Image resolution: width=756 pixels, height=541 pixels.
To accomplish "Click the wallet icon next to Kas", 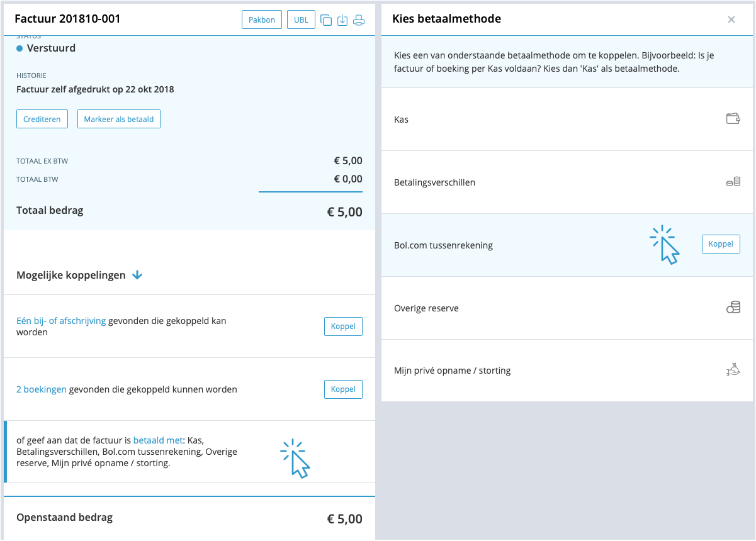I will tap(733, 119).
